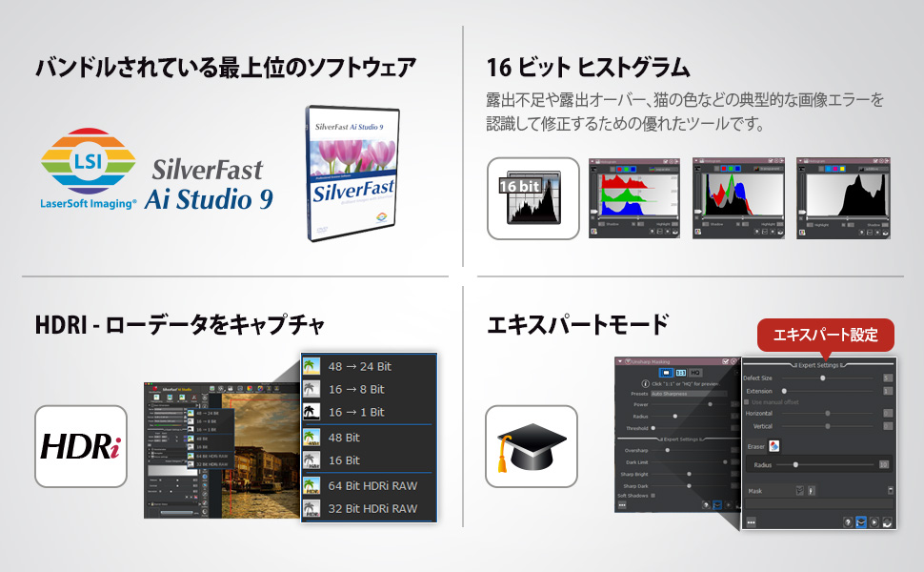Viewport: 924px width, 572px height.
Task: Click the green channel swatch in overlapping RGB histogram
Action: (x=731, y=169)
